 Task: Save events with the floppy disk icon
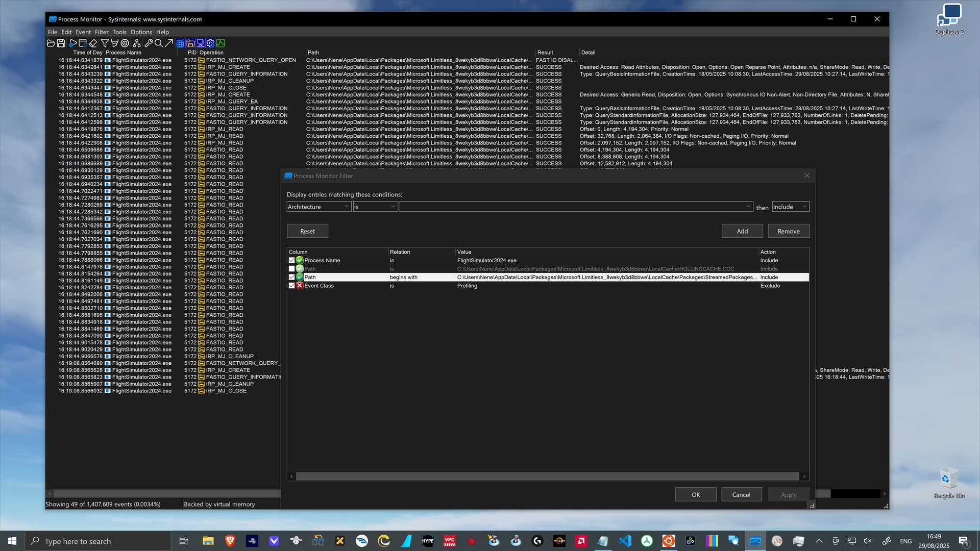(61, 43)
